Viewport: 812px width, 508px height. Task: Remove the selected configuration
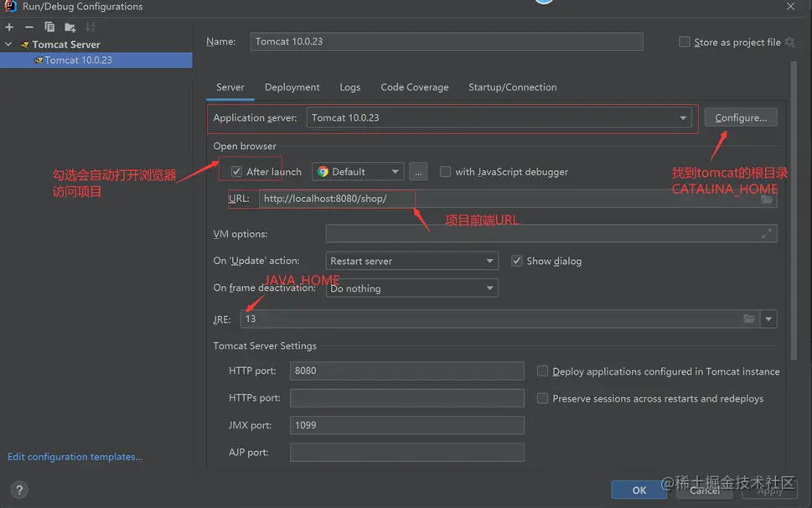tap(29, 27)
